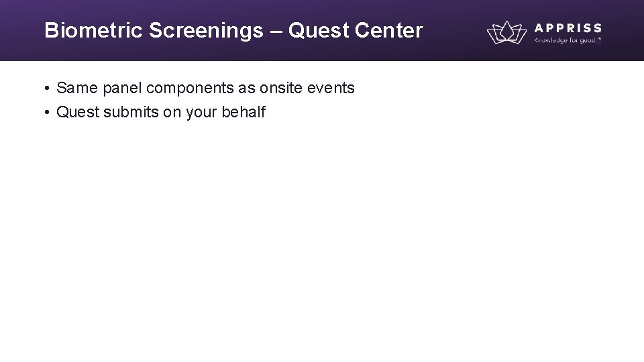
Task: Click 'Quest Center' in the slide title
Action: coord(356,31)
